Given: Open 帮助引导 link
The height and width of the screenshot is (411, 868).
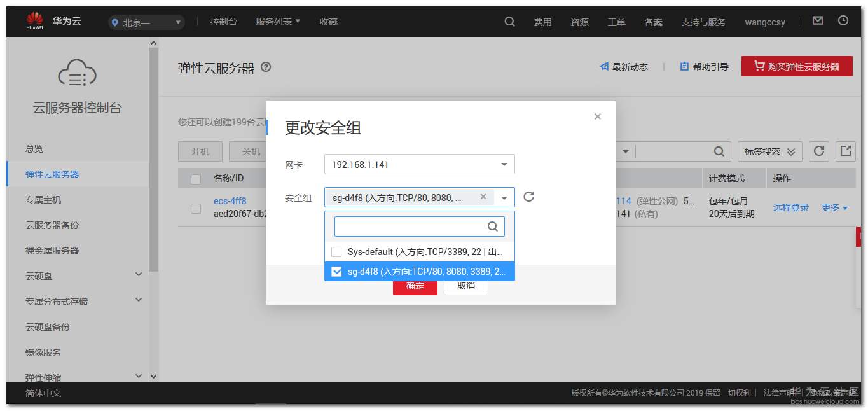Looking at the screenshot, I should pyautogui.click(x=704, y=67).
